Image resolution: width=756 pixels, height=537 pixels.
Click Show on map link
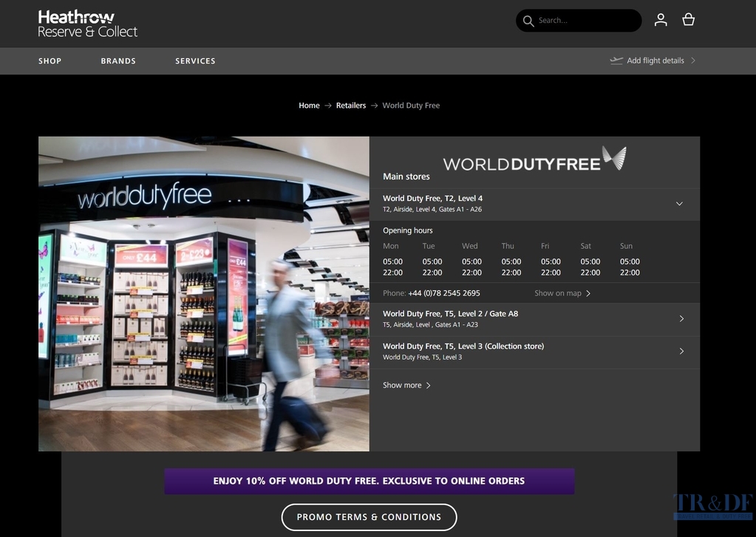562,293
